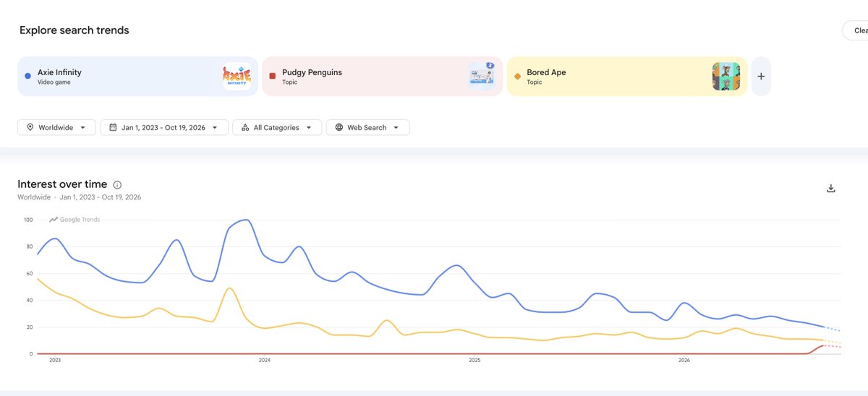This screenshot has height=396, width=868.
Task: Open the Interest over time help icon
Action: (x=117, y=185)
